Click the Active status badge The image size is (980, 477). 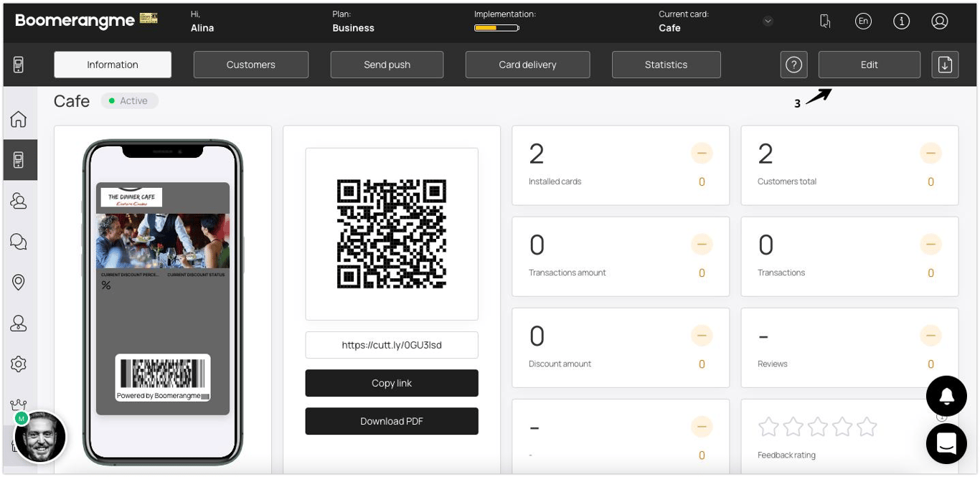(130, 101)
